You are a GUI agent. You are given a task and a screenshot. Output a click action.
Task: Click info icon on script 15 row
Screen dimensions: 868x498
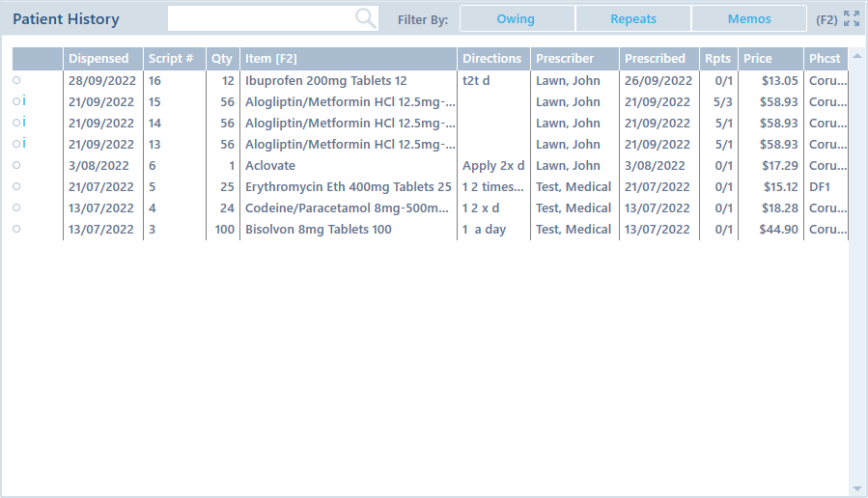point(24,102)
